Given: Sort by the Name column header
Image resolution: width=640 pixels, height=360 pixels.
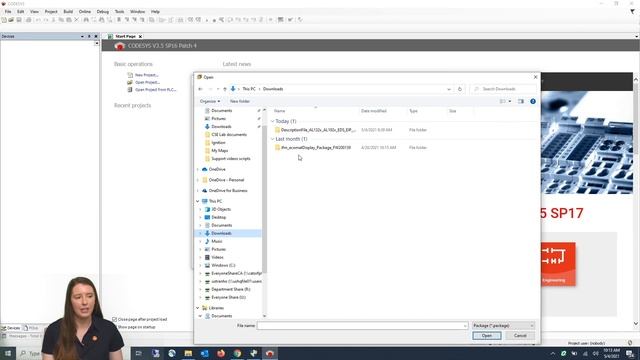Looking at the screenshot, I should click(x=280, y=111).
